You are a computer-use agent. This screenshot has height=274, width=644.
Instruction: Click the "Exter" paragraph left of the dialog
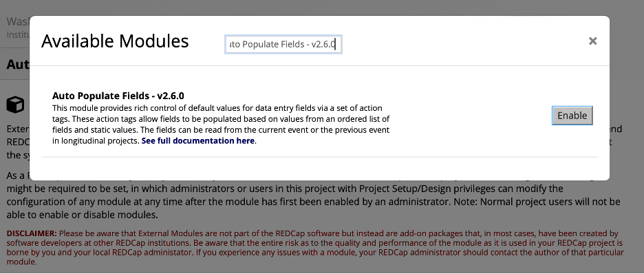pos(18,129)
